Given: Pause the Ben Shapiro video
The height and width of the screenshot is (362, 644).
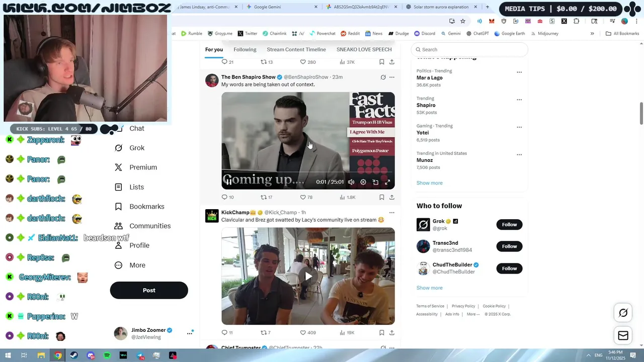Looking at the screenshot, I should 229,182.
